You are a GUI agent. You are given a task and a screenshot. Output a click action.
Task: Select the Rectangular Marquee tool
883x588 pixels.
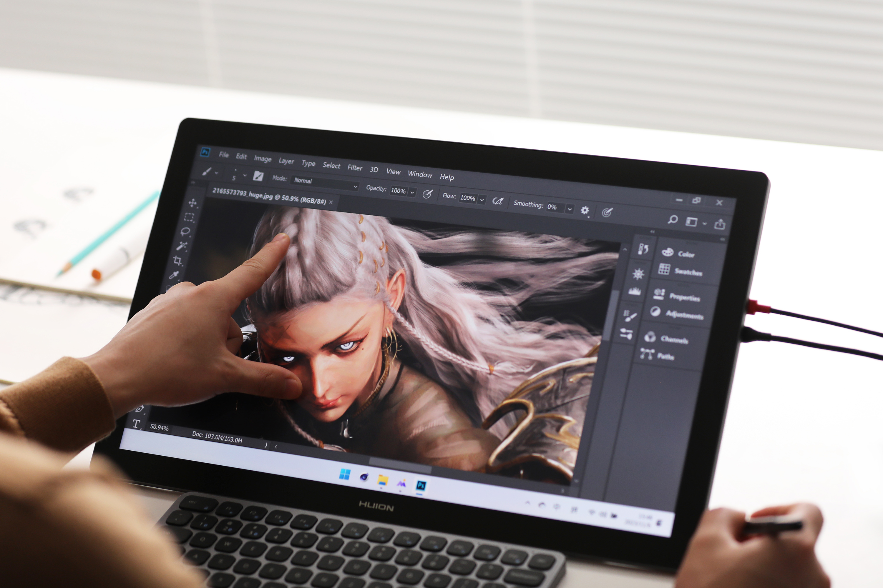click(x=189, y=217)
